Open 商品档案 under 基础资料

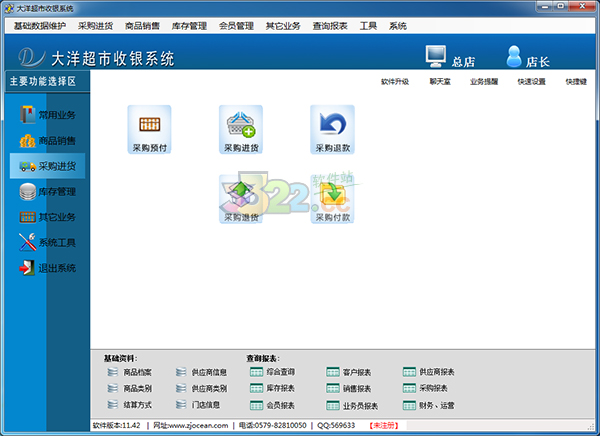130,372
